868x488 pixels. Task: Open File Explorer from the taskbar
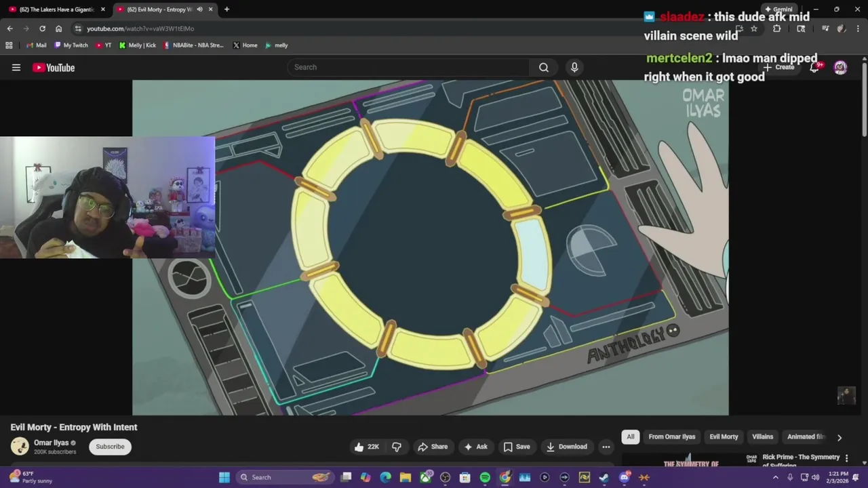(x=406, y=477)
